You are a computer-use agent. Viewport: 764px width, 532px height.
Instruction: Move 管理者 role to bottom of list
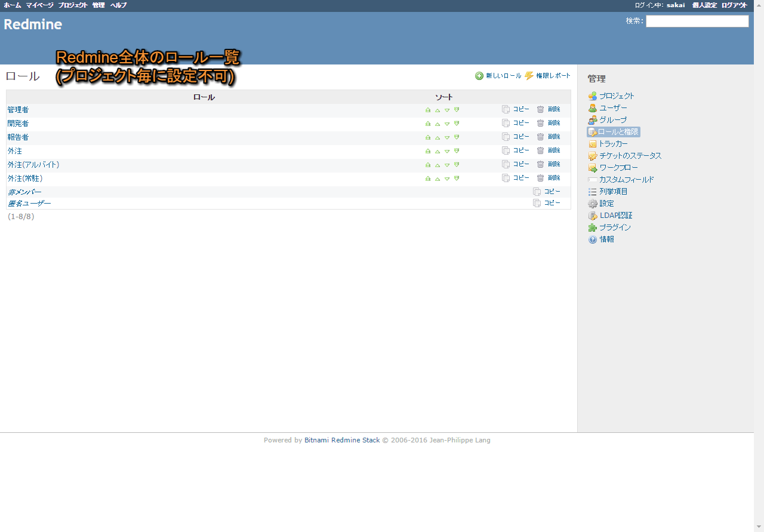click(x=457, y=110)
